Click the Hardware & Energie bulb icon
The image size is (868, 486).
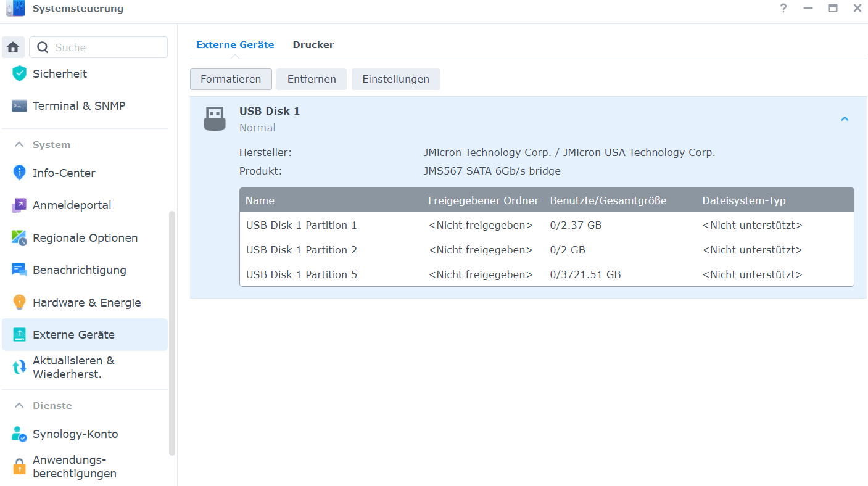[20, 302]
